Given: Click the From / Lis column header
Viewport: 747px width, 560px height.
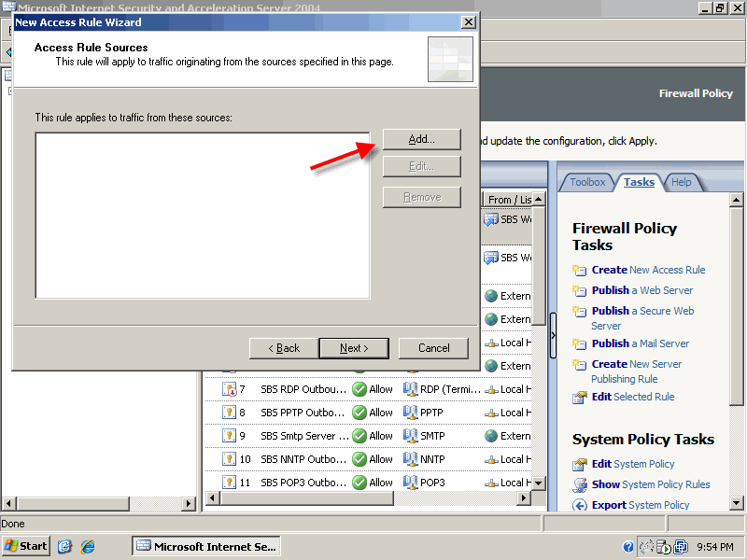Looking at the screenshot, I should [x=508, y=200].
